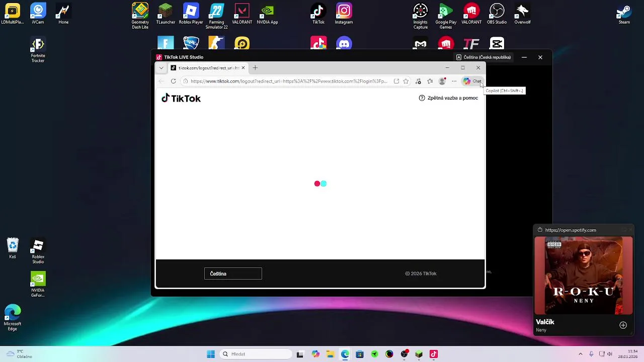Launch Insights Capture desktop icon
644x362 pixels.
[x=421, y=16]
